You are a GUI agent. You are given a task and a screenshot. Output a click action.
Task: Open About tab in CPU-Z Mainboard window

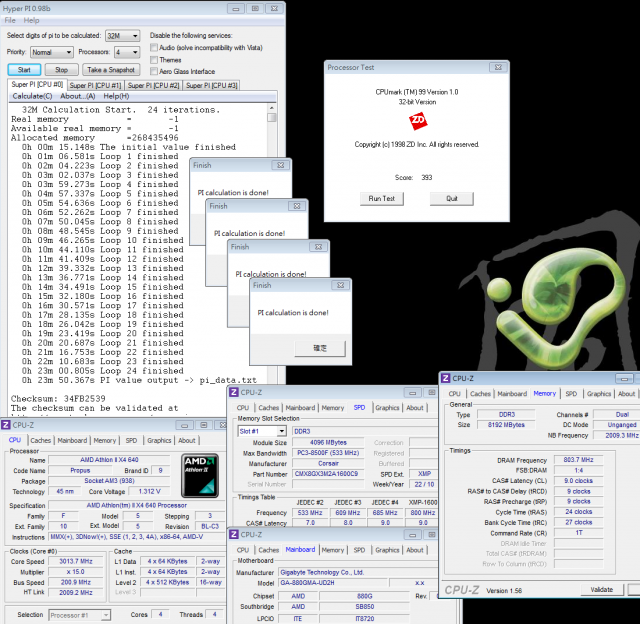click(415, 550)
